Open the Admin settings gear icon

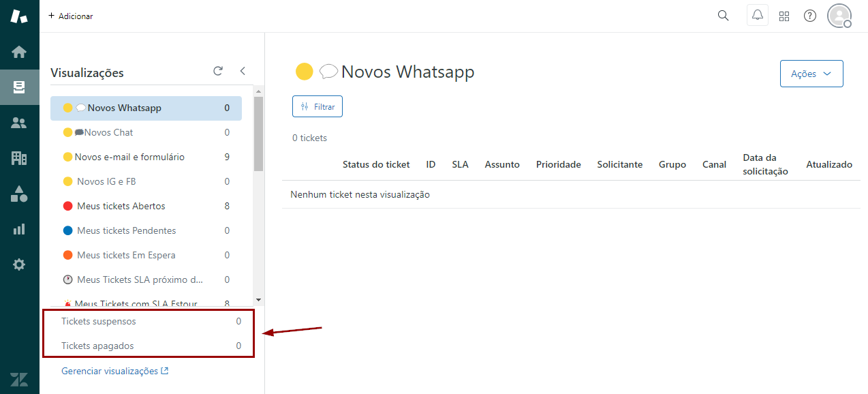(19, 264)
